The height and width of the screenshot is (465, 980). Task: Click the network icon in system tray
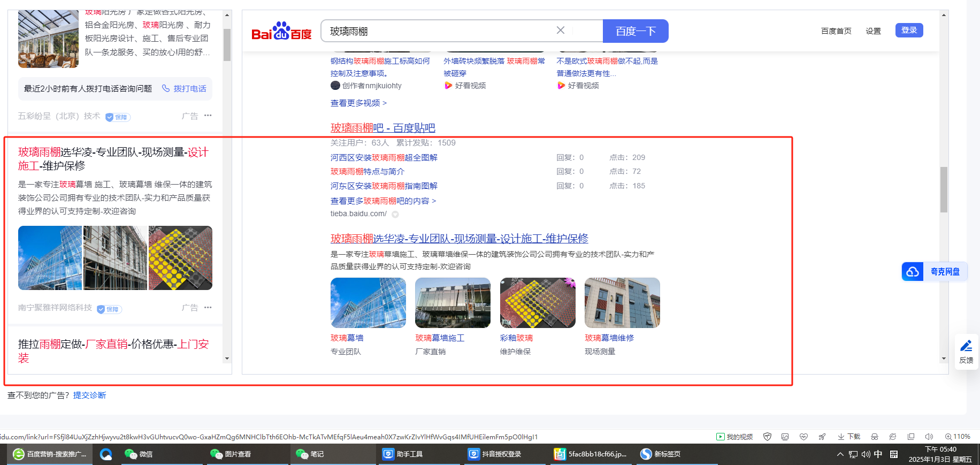pyautogui.click(x=853, y=454)
